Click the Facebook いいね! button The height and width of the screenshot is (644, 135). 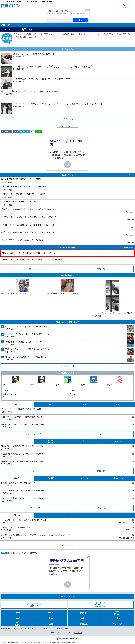coord(6,132)
